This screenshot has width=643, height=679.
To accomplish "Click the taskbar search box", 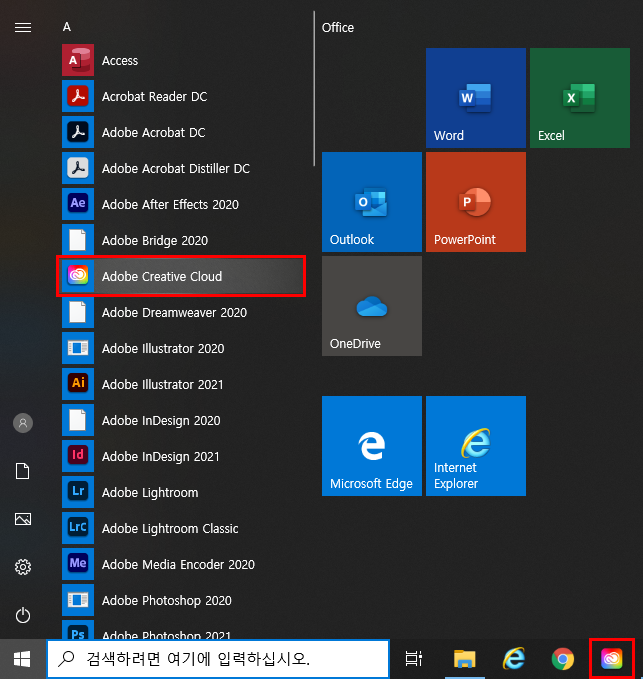I will pyautogui.click(x=218, y=659).
